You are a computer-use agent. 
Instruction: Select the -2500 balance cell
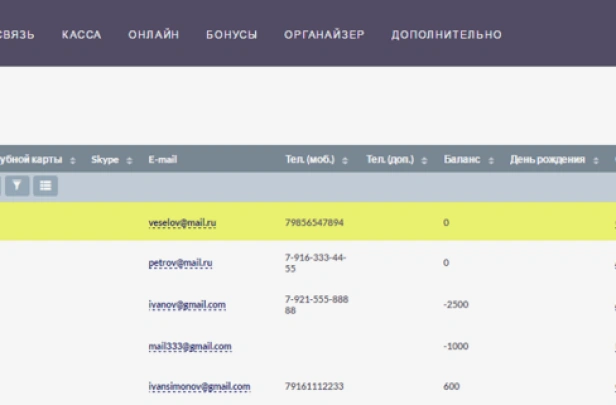(456, 304)
